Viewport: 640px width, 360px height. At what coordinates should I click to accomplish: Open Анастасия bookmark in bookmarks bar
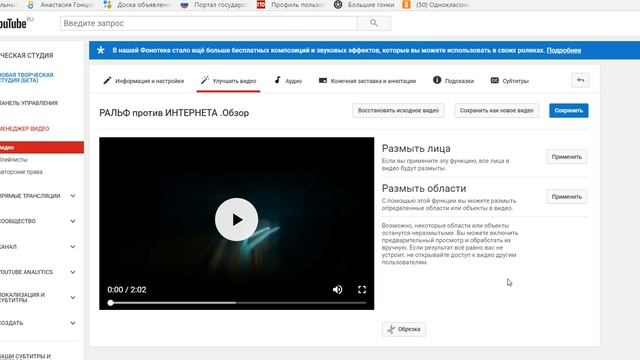coord(61,5)
